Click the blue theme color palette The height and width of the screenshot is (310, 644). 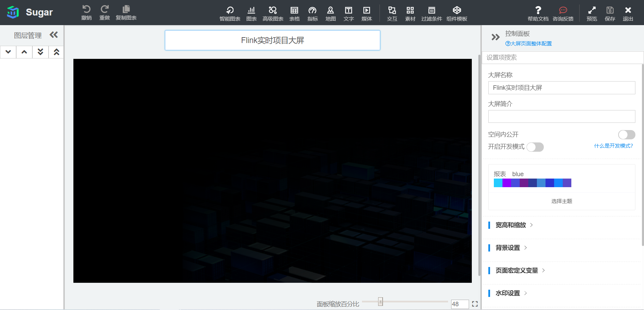tap(532, 183)
